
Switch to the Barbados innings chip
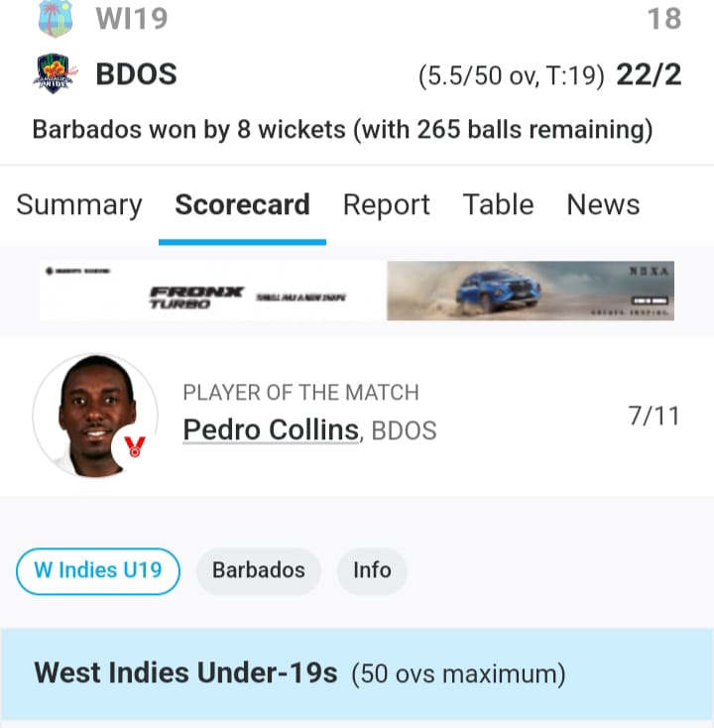[x=259, y=571]
